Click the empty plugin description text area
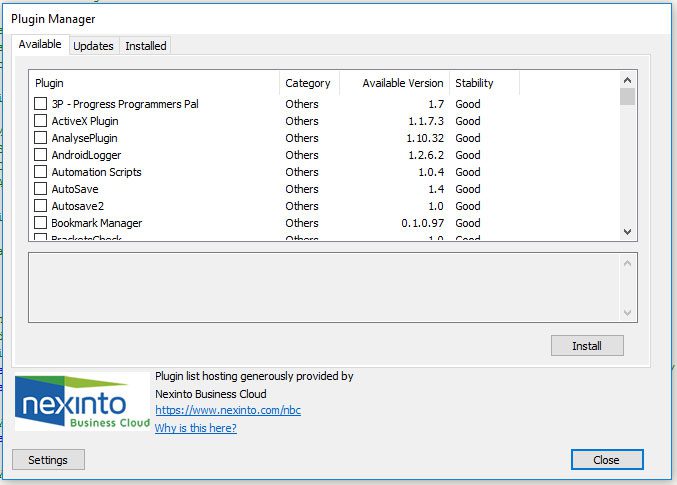677x485 pixels. pos(324,288)
